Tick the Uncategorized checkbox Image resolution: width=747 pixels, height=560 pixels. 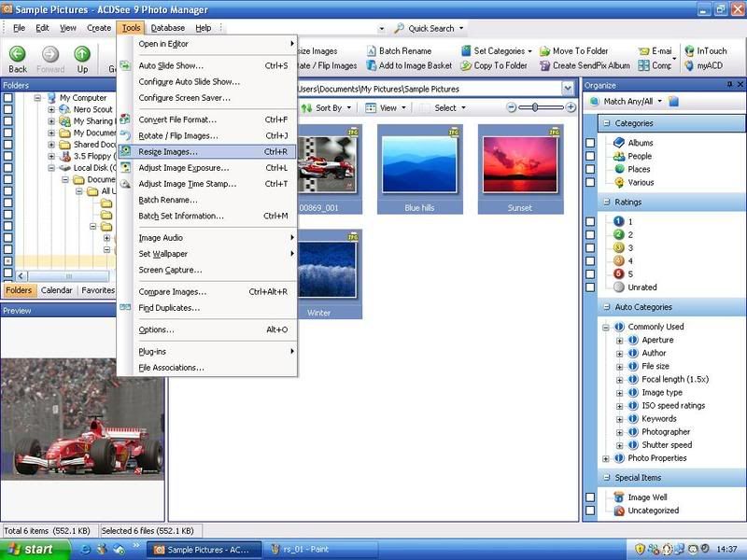tap(590, 511)
